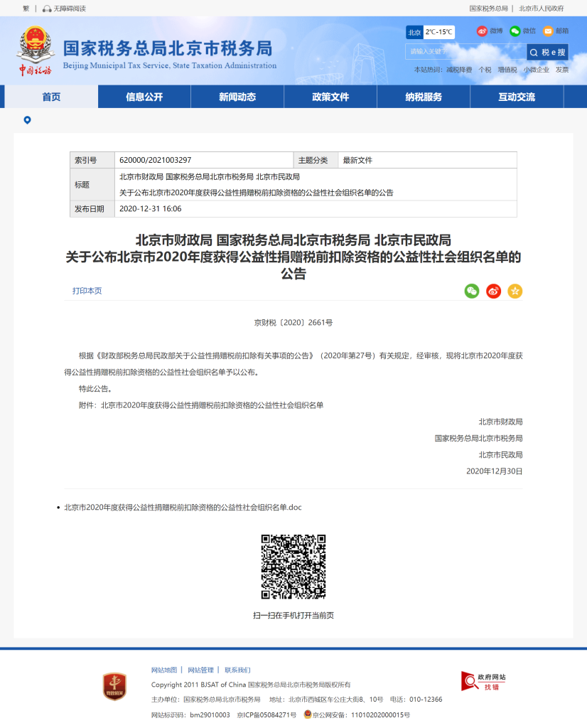Add the article to favorites with the star icon
This screenshot has width=587, height=728.
pos(515,291)
